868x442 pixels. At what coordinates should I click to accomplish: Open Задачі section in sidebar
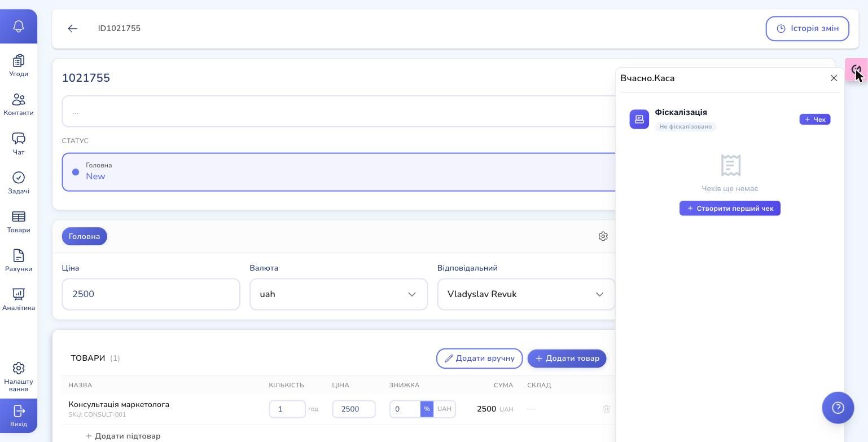(x=19, y=183)
